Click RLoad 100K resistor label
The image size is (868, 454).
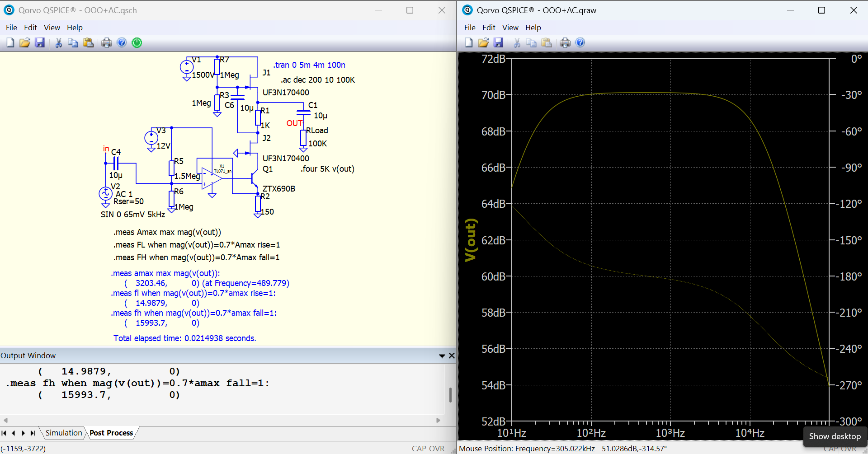[x=317, y=131]
